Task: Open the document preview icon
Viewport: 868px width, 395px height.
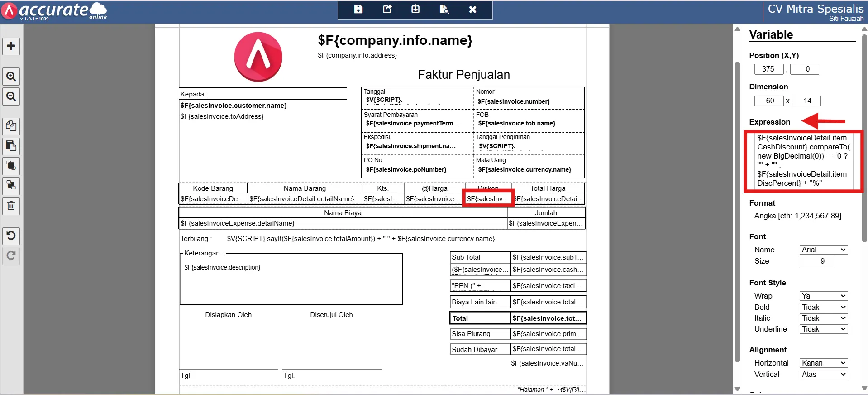Action: click(444, 10)
